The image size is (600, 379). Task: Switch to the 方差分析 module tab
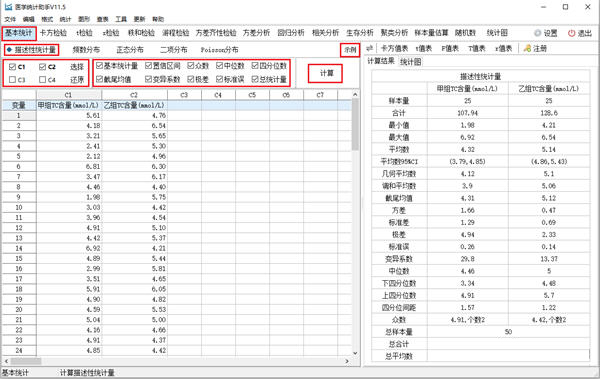256,33
